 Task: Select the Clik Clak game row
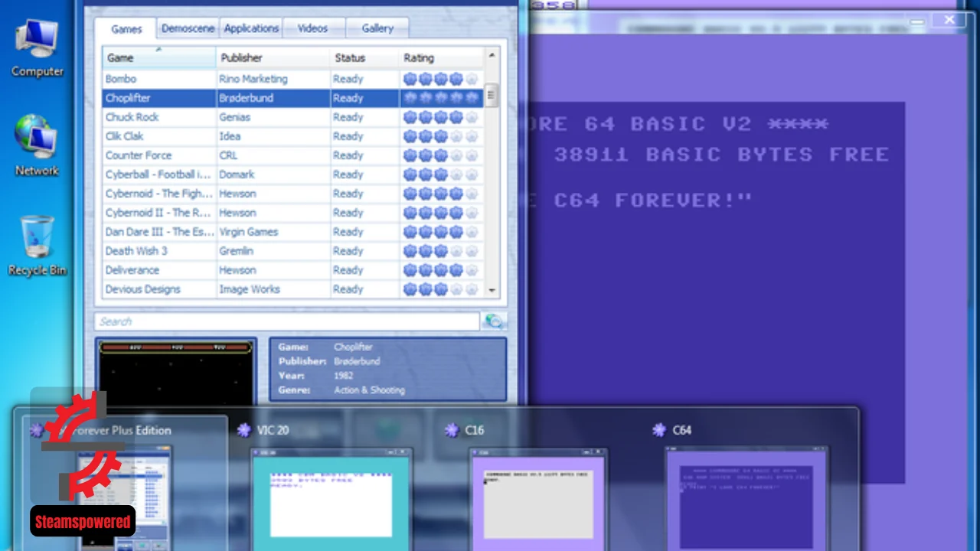coord(293,136)
